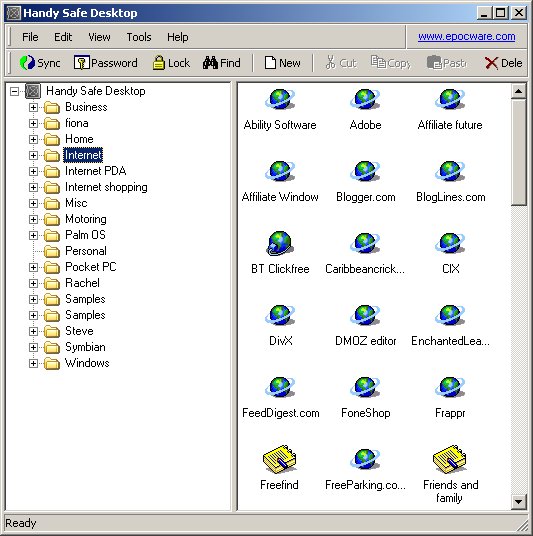This screenshot has width=533, height=536.
Task: Expand the Internet PDA folder
Action: pos(33,171)
